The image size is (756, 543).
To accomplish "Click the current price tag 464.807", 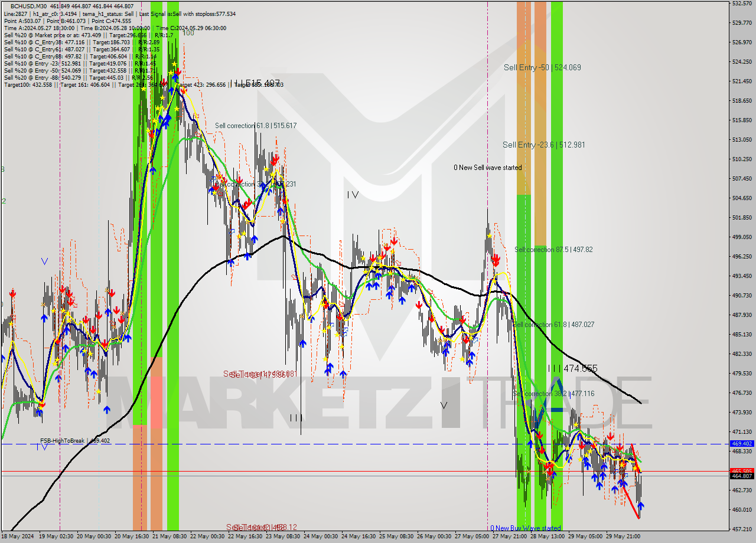I will click(x=742, y=476).
